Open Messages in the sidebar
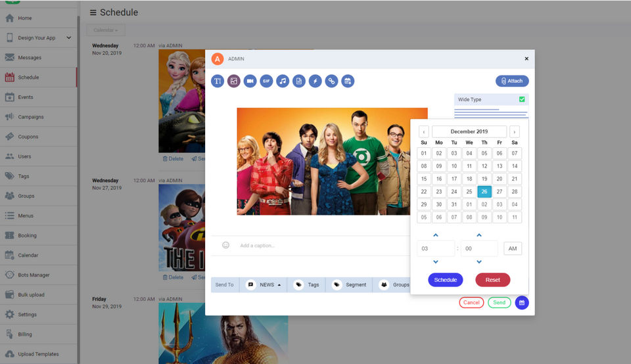The height and width of the screenshot is (364, 631). point(38,58)
